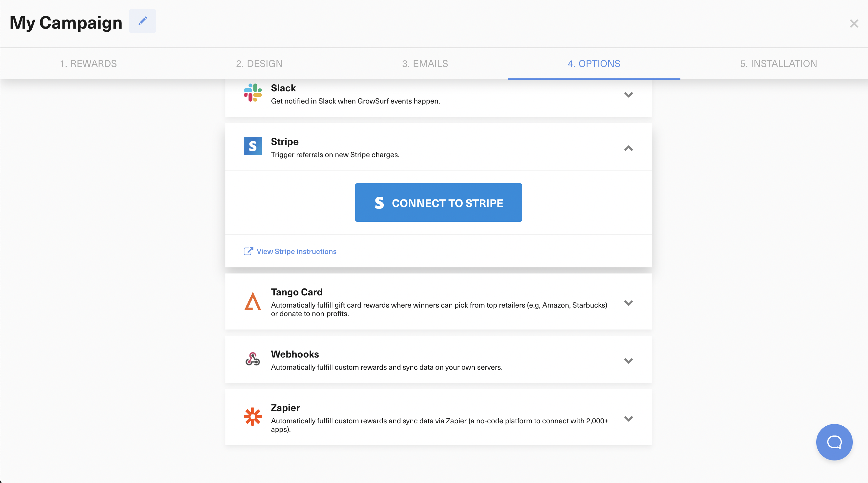This screenshot has width=868, height=483.
Task: Click the pencil icon to rename the campaign
Action: coord(142,21)
